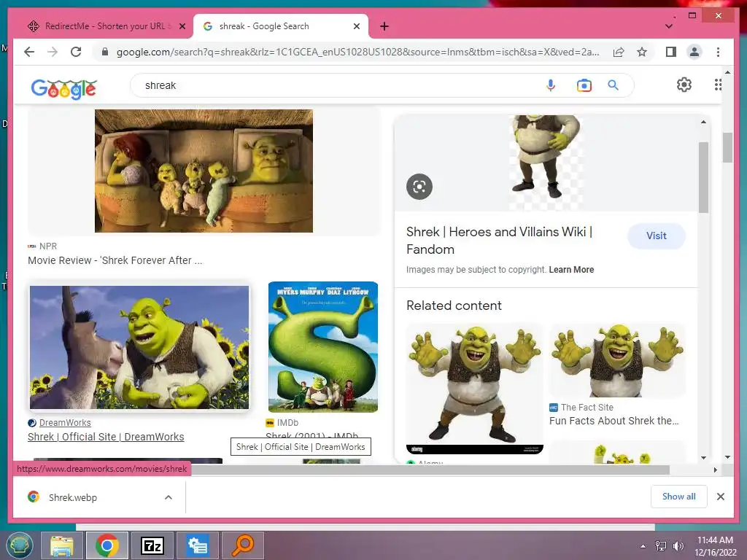Open Shrek | Official Site | DreamWorks link

tap(106, 437)
